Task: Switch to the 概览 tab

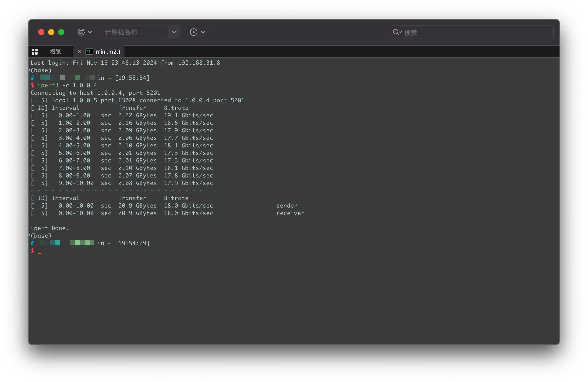Action: (x=55, y=52)
